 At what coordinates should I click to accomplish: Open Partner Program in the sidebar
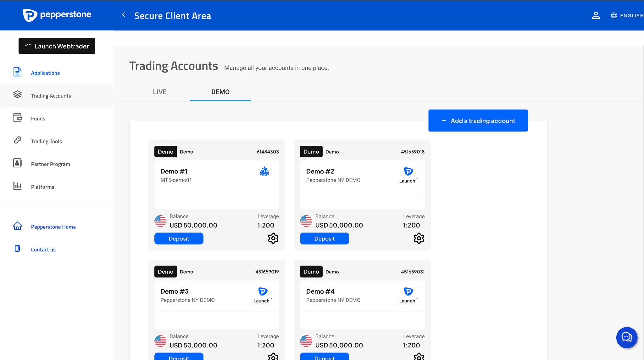click(50, 164)
